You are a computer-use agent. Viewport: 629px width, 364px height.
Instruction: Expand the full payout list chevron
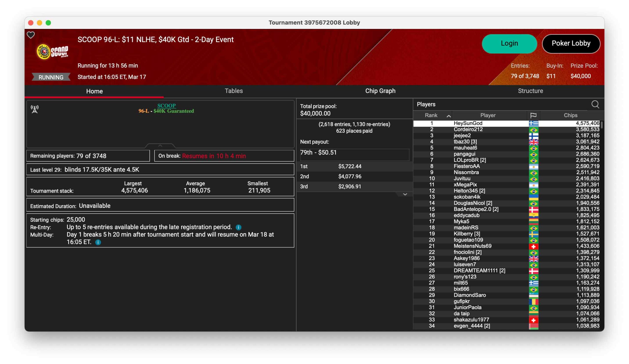coord(405,194)
